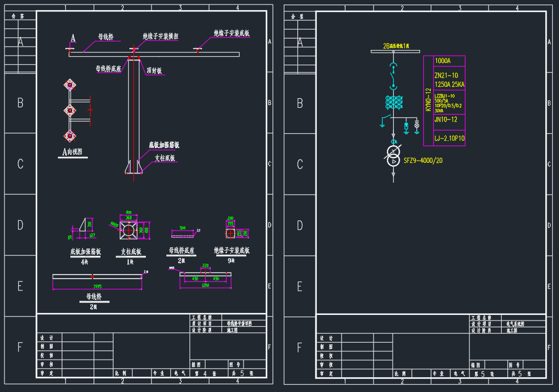Select the top diamond insulator in A向视图
This screenshot has height=392, width=559.
coord(70,85)
